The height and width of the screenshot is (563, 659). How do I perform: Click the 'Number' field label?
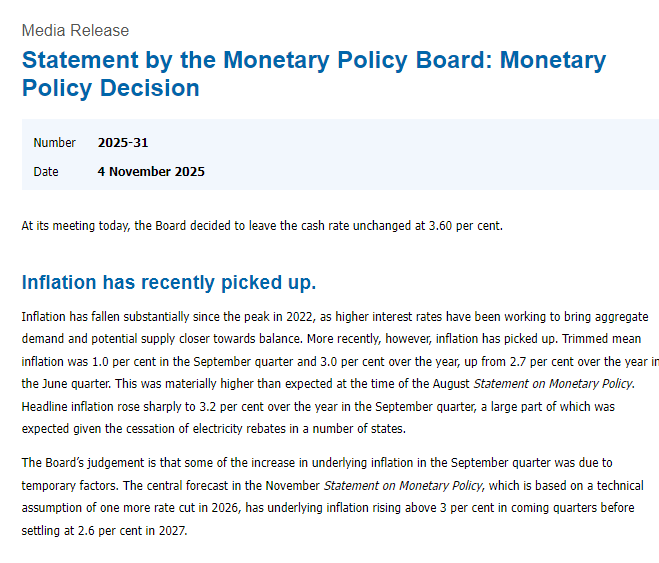coord(54,143)
